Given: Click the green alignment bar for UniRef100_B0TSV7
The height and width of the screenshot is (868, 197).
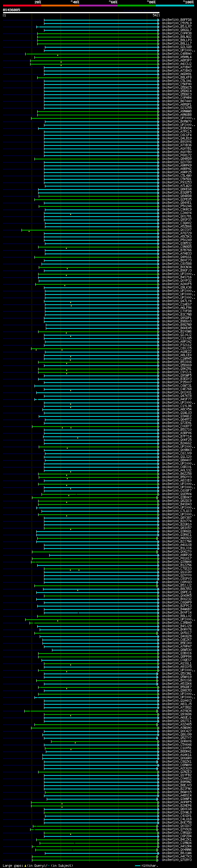Looking at the screenshot, I should [90, 230].
